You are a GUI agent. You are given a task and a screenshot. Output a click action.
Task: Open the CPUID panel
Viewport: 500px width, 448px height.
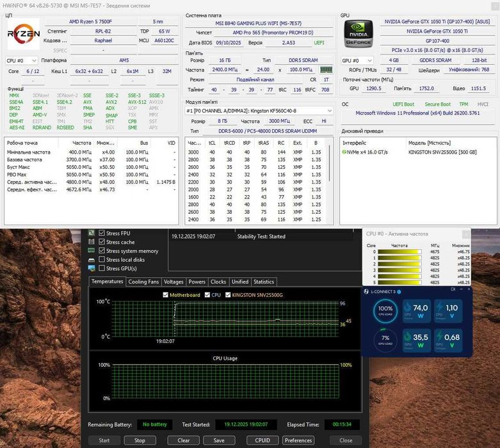[x=262, y=440]
